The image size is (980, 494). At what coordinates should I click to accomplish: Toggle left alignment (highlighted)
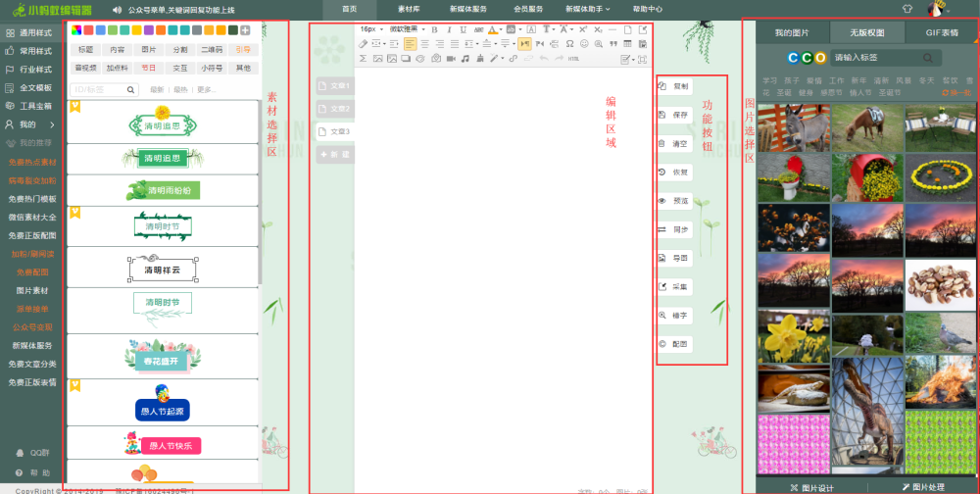pyautogui.click(x=410, y=44)
